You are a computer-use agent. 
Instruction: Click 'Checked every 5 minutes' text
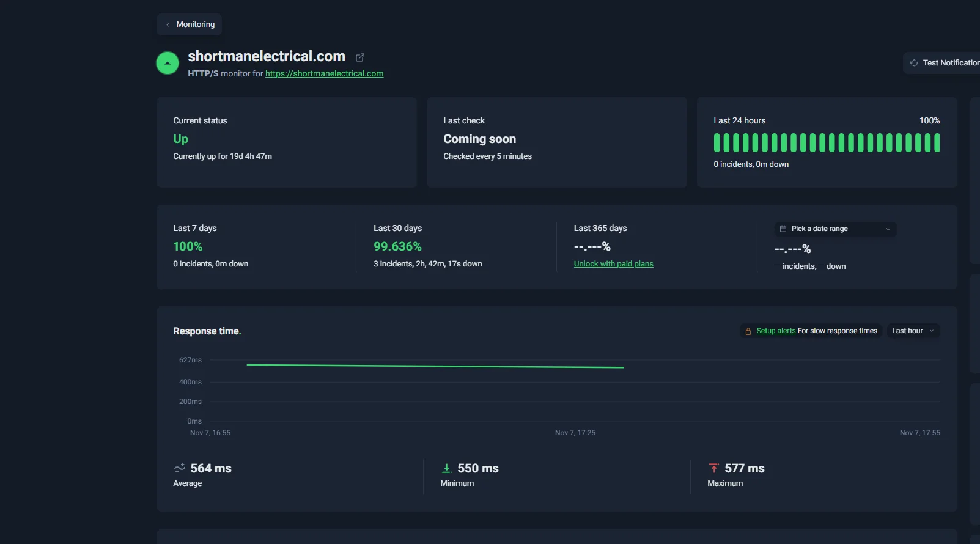tap(487, 156)
